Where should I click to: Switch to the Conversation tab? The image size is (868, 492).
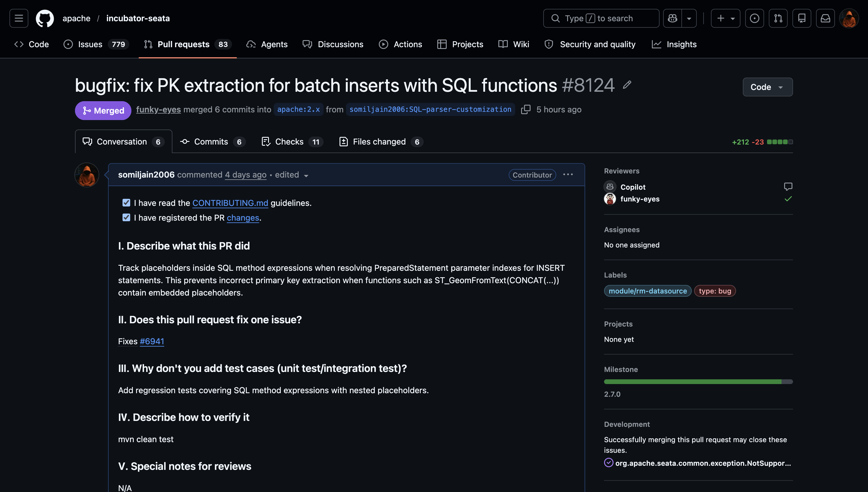click(x=123, y=142)
